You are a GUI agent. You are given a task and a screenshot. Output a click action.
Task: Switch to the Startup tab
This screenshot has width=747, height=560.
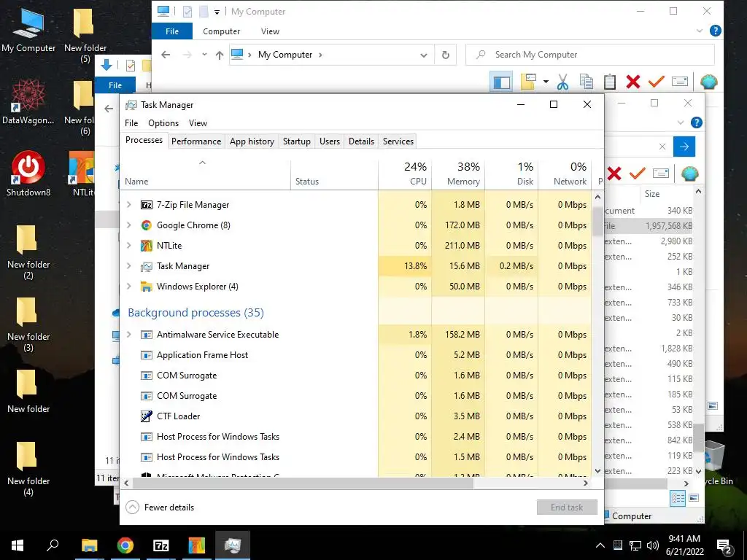[x=297, y=141]
